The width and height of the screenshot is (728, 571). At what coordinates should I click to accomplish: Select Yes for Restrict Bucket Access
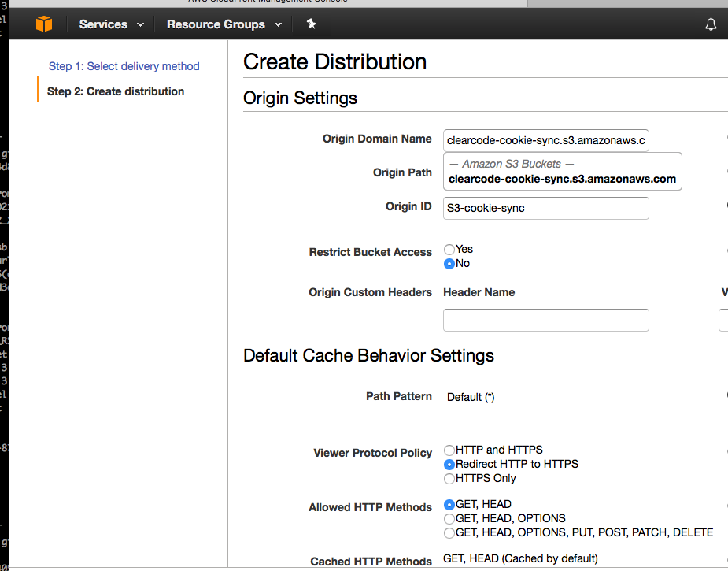point(449,249)
